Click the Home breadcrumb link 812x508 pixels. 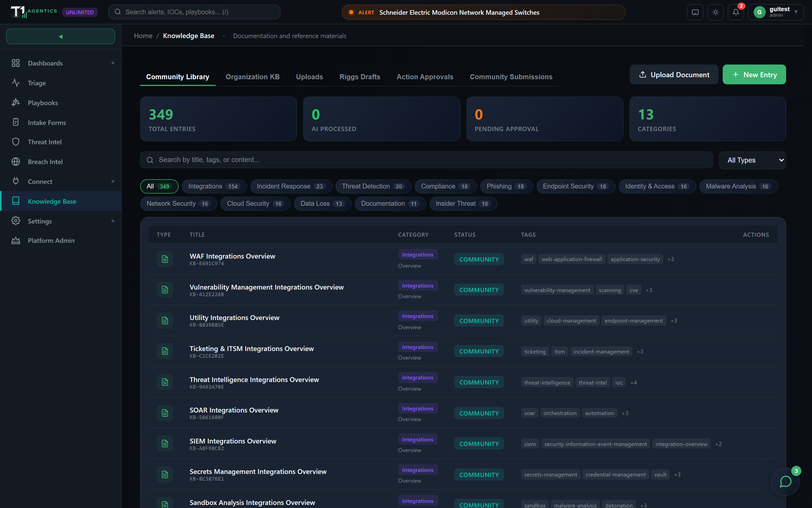pyautogui.click(x=143, y=36)
